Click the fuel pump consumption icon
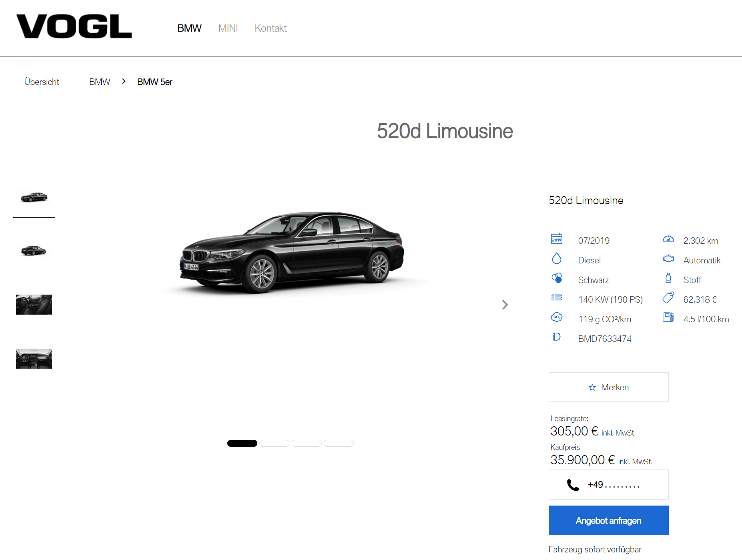742x560 pixels. coord(668,317)
